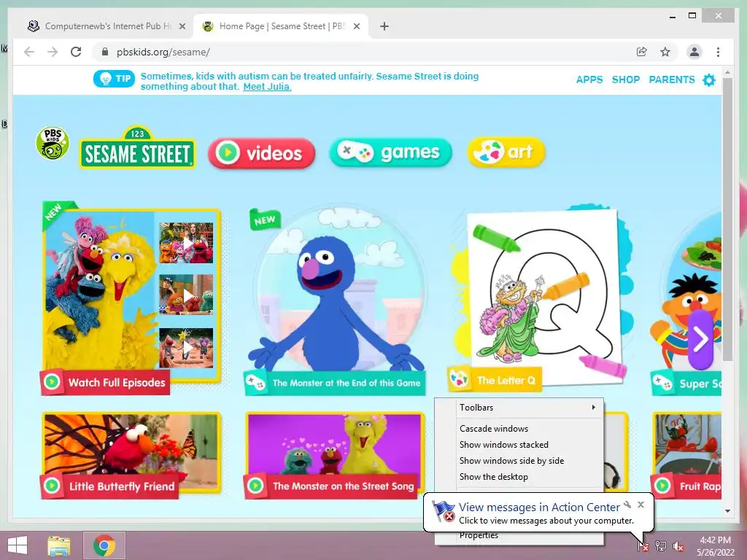Screen dimensions: 747x560
Task: Close the Computernewb's Internet Pub tab
Action: tap(182, 26)
